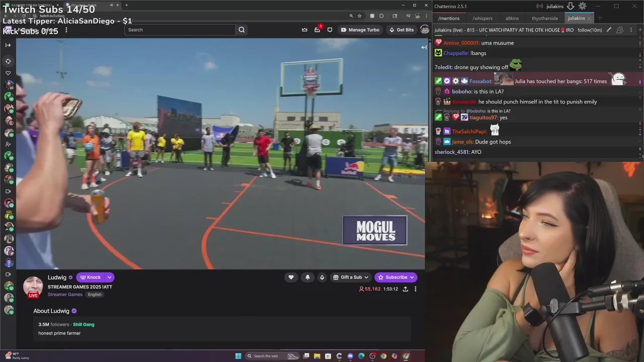Open File Explorer from the taskbar
Viewport: 644px width, 362px height.
[x=317, y=356]
